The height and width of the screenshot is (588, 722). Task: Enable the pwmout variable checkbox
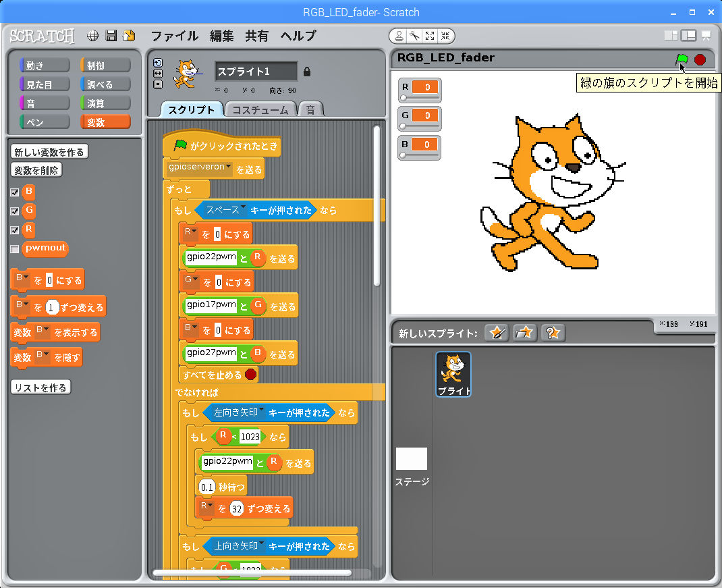point(15,249)
